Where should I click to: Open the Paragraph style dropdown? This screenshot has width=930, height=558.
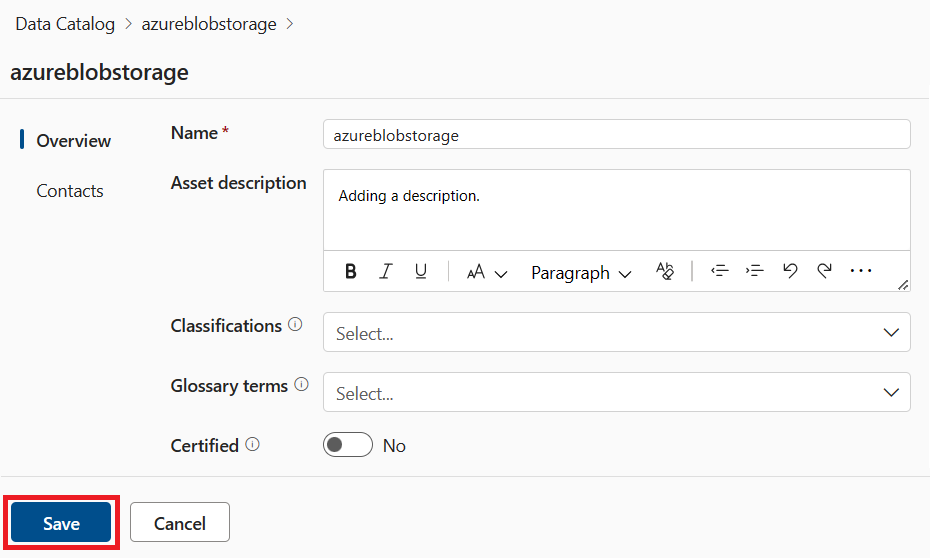(581, 273)
